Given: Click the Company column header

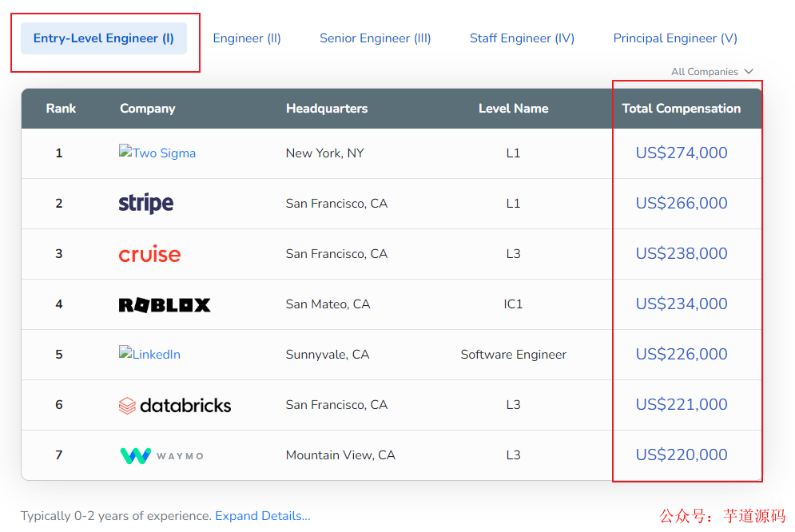Looking at the screenshot, I should pyautogui.click(x=148, y=109).
